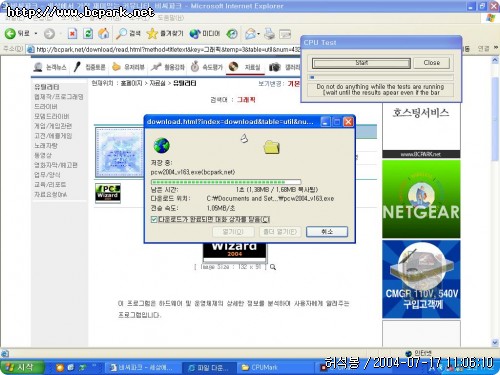500x375 pixels.
Task: Click 폴더 열기 button in download dialog
Action: click(280, 232)
